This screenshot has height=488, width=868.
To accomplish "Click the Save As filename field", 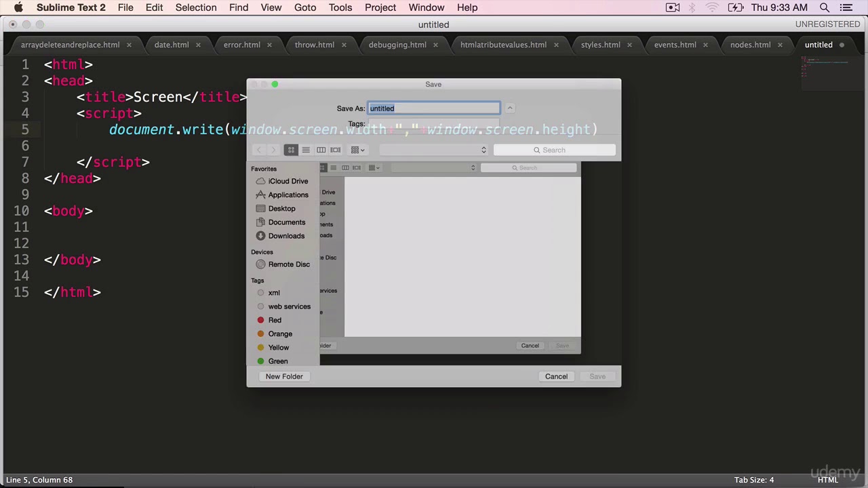I will tap(434, 108).
